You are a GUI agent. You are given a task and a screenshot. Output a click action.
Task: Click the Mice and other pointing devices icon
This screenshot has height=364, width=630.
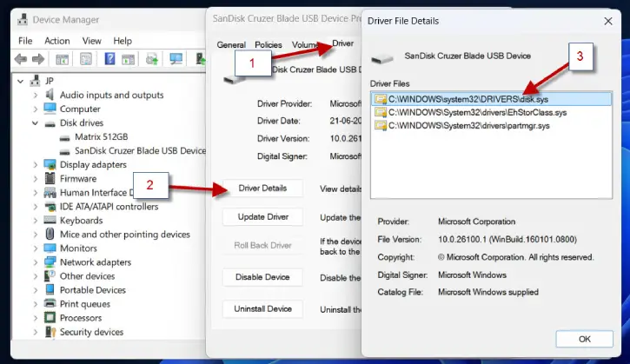pyautogui.click(x=50, y=234)
